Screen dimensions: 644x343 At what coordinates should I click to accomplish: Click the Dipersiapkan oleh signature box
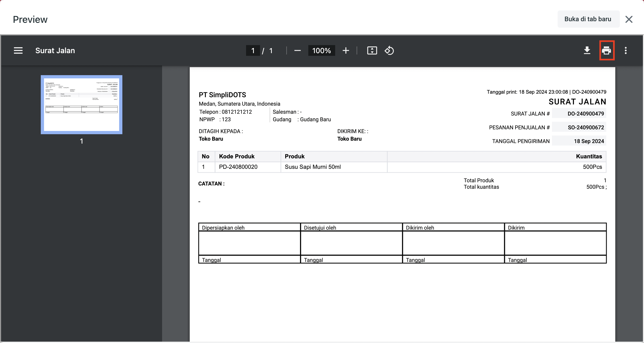tap(249, 243)
